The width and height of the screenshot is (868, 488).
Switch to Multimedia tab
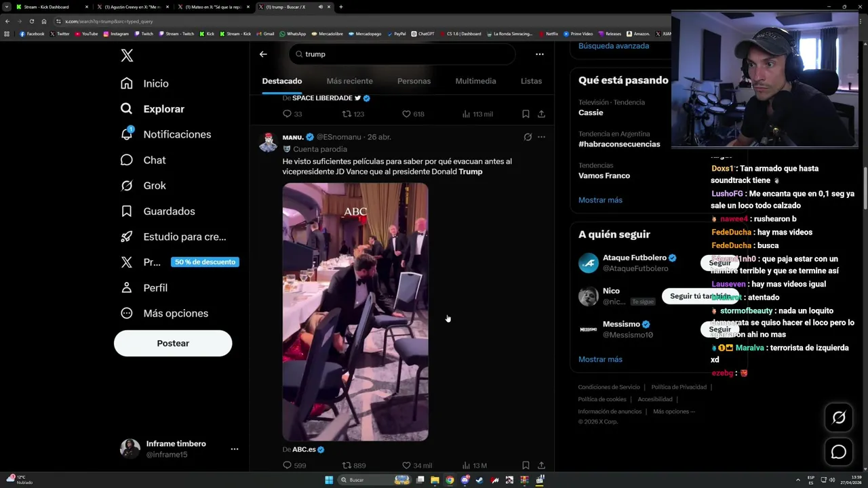[475, 81]
